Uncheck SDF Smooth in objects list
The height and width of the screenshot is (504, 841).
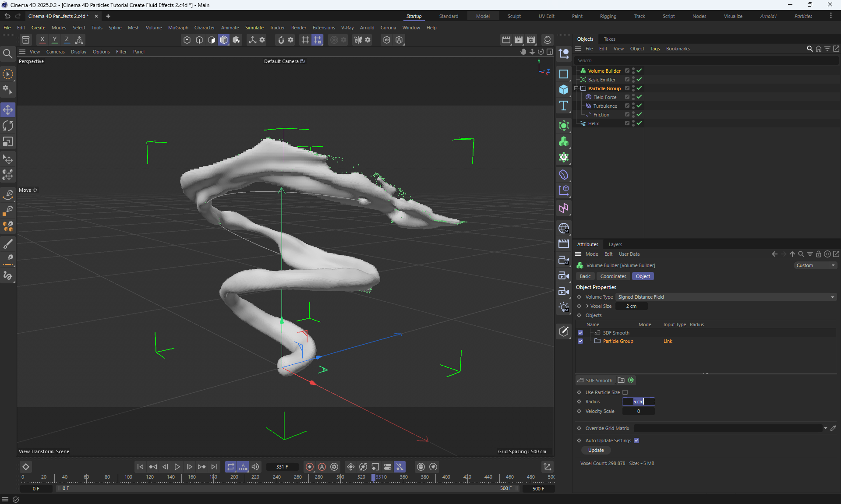click(x=580, y=333)
